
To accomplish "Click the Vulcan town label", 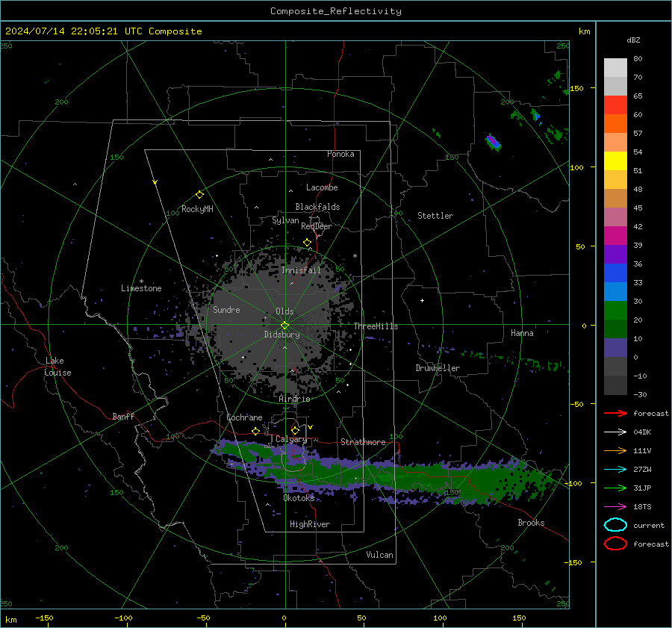I will [379, 555].
